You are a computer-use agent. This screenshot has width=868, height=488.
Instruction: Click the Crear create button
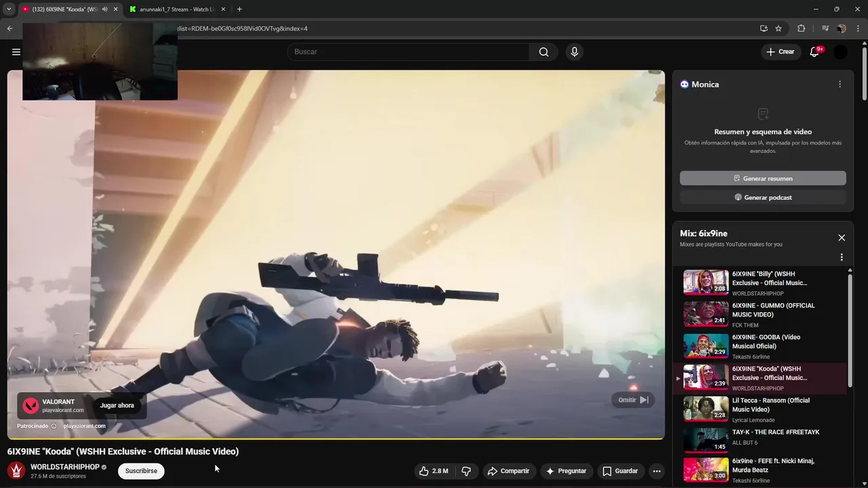781,52
